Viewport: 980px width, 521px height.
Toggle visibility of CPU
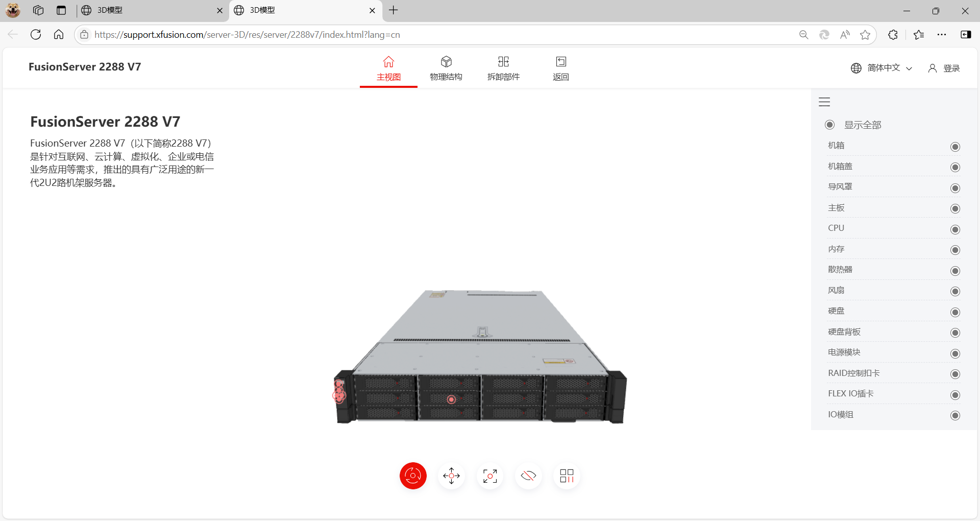tap(955, 230)
